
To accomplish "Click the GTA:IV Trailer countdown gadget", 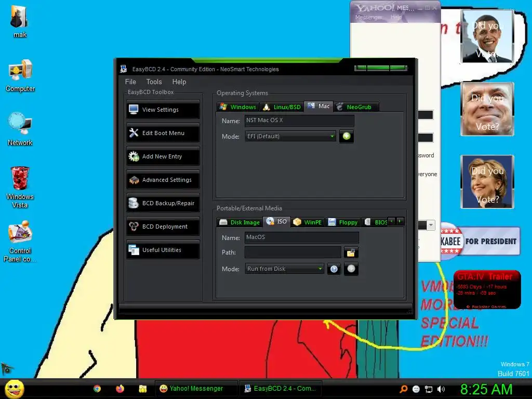I will 487,290.
